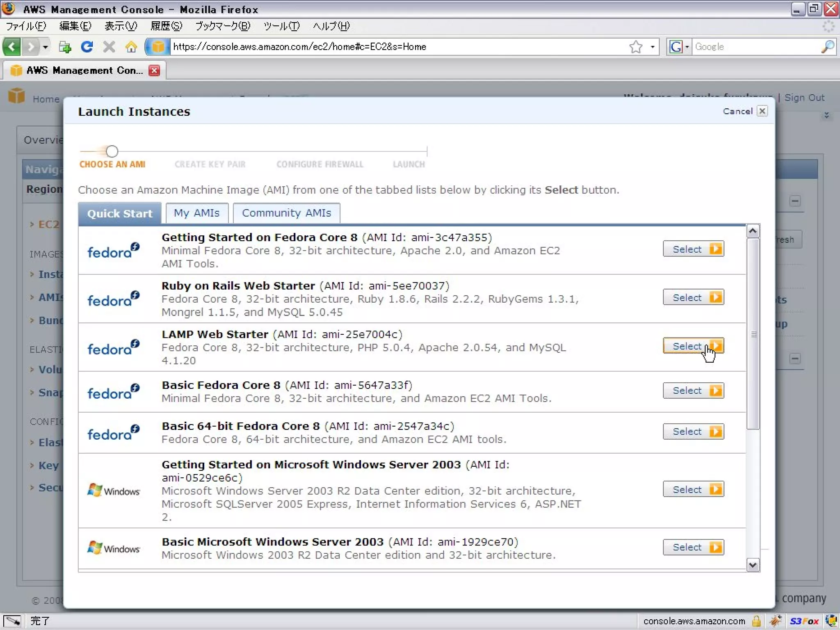This screenshot has height=630, width=840.
Task: Open the address bar dropdown arrow
Action: click(652, 47)
